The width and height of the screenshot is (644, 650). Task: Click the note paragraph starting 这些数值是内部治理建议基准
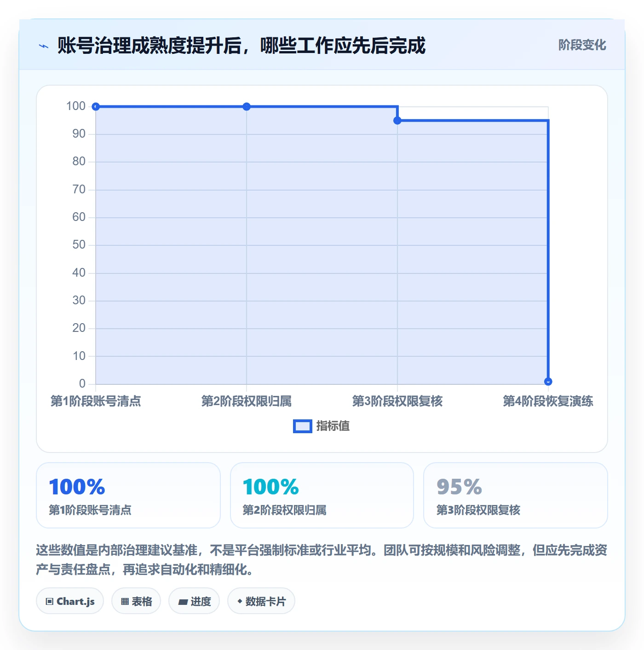[x=322, y=560]
